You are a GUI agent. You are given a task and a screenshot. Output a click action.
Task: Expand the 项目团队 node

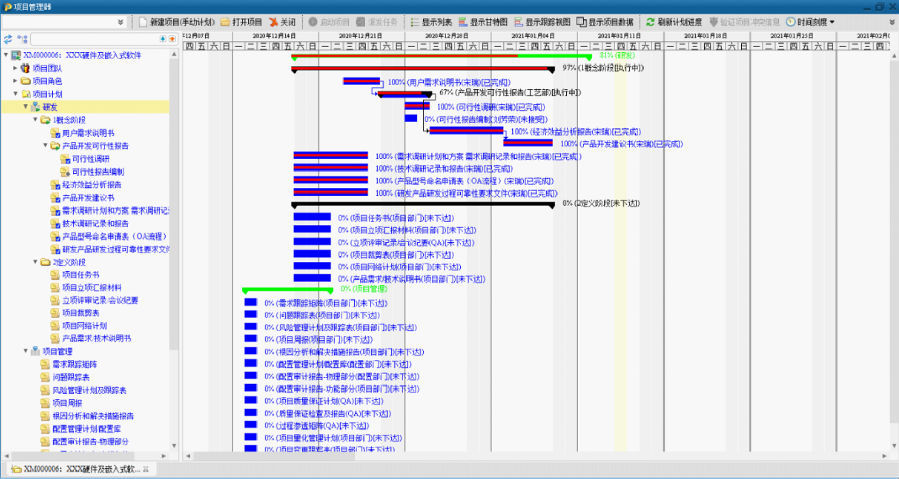[x=15, y=68]
